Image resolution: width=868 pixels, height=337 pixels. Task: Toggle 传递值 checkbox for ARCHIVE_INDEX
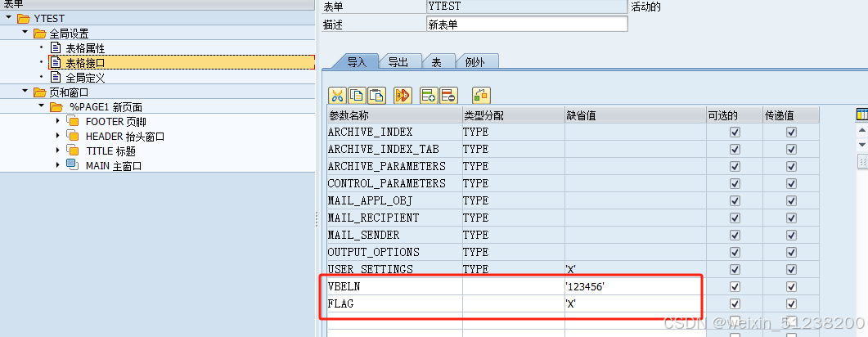791,133
